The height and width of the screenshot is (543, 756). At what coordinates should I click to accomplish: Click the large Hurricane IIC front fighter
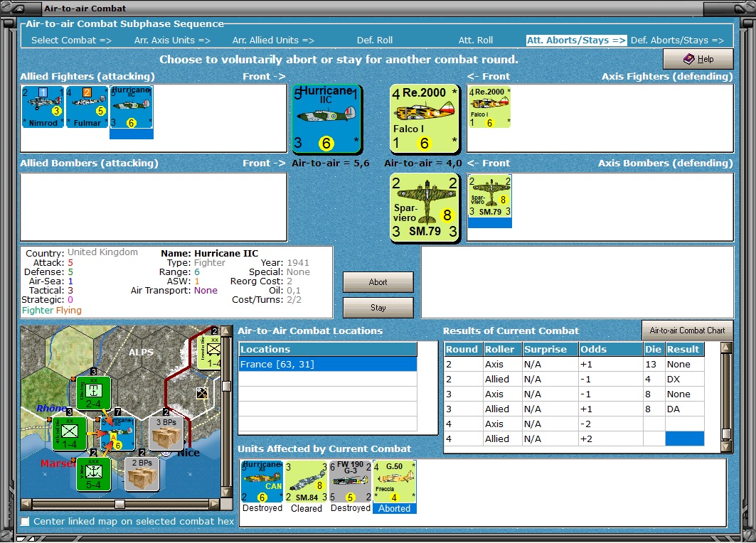327,119
